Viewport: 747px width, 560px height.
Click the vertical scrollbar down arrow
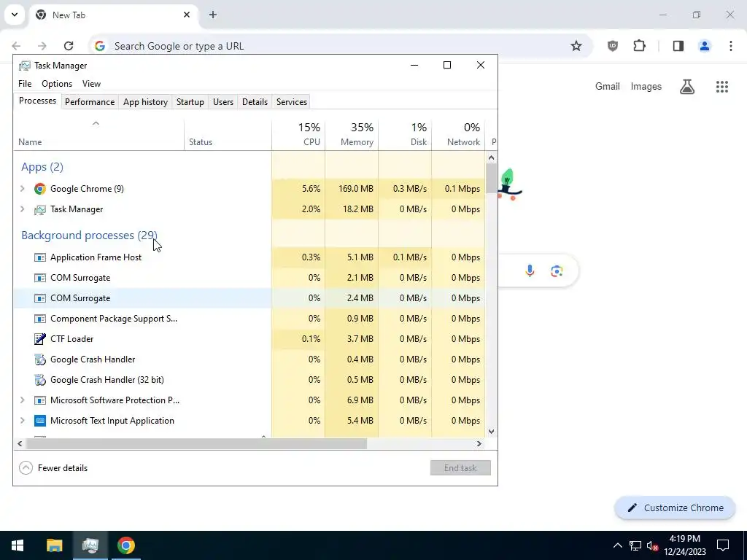(x=491, y=432)
